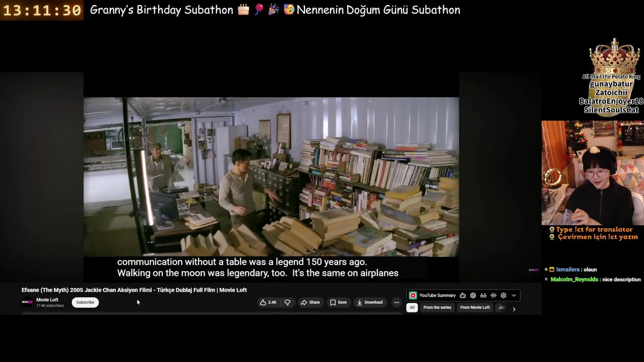Click the glasses icon in YouTube Summary
Image resolution: width=644 pixels, height=362 pixels.
coord(483,296)
